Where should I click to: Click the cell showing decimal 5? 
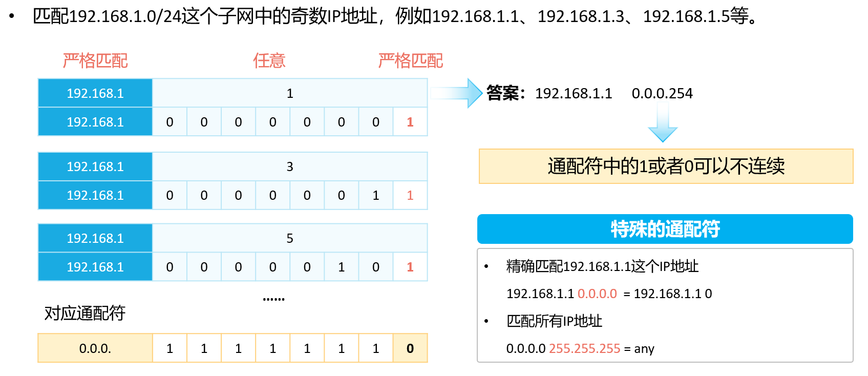tap(290, 238)
